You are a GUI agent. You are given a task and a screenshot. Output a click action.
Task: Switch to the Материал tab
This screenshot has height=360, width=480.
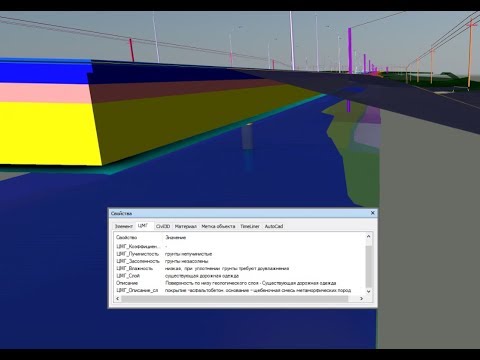coord(186,226)
